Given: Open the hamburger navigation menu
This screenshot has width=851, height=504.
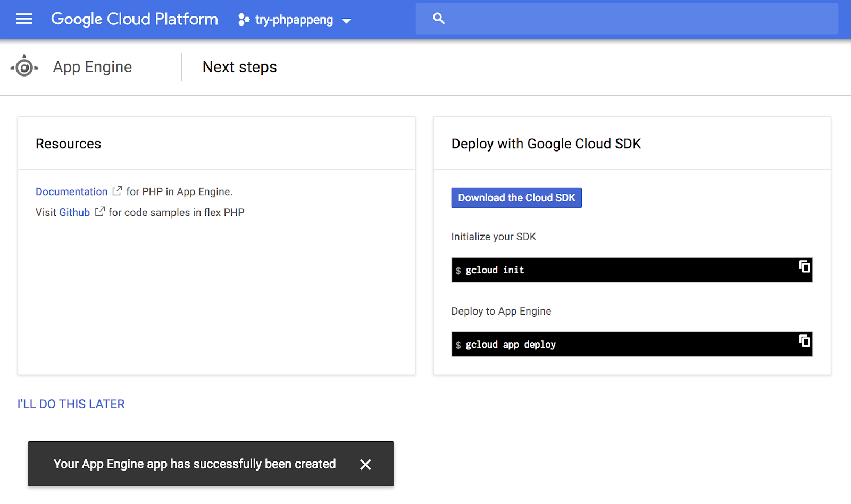Looking at the screenshot, I should click(x=24, y=20).
